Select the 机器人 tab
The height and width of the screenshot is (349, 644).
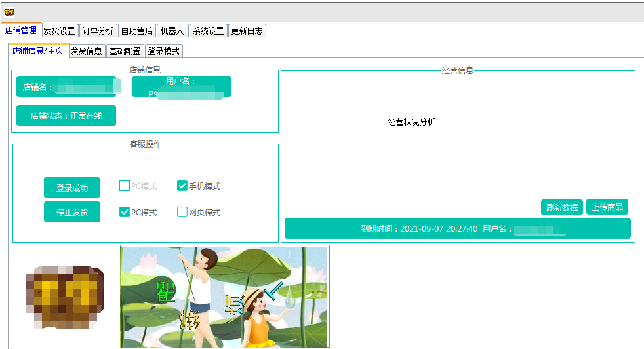coord(172,31)
